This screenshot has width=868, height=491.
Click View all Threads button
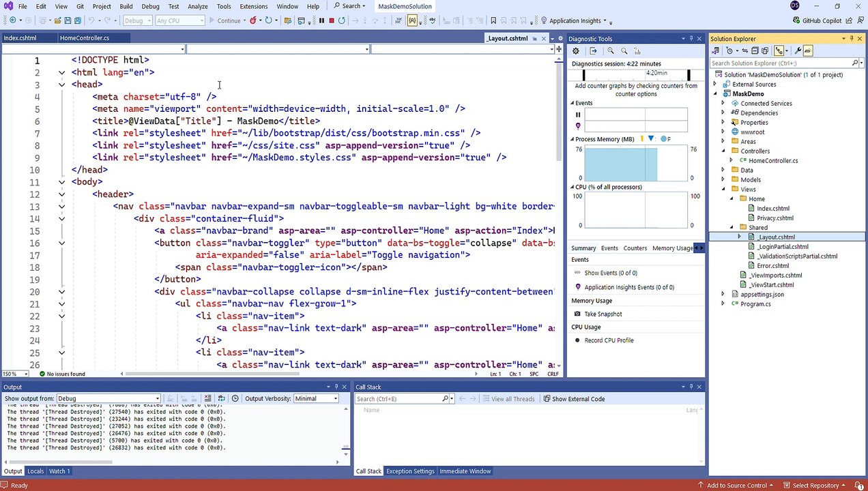coord(508,399)
